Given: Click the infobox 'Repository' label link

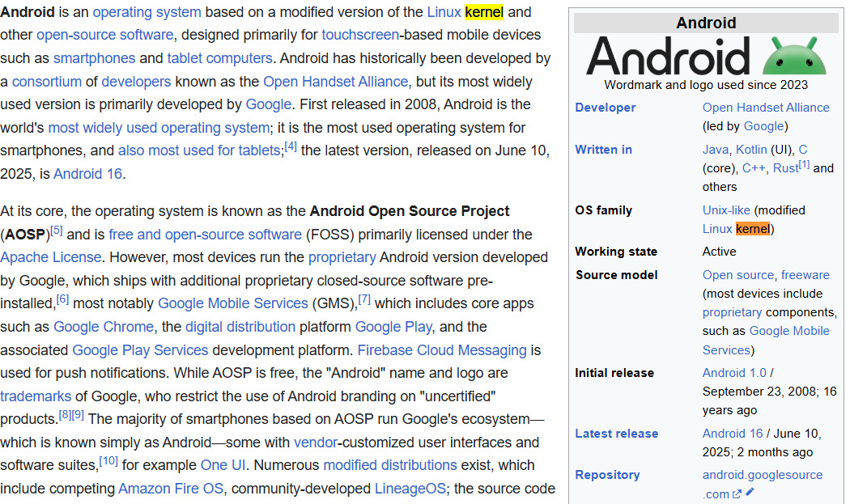Looking at the screenshot, I should point(607,475).
